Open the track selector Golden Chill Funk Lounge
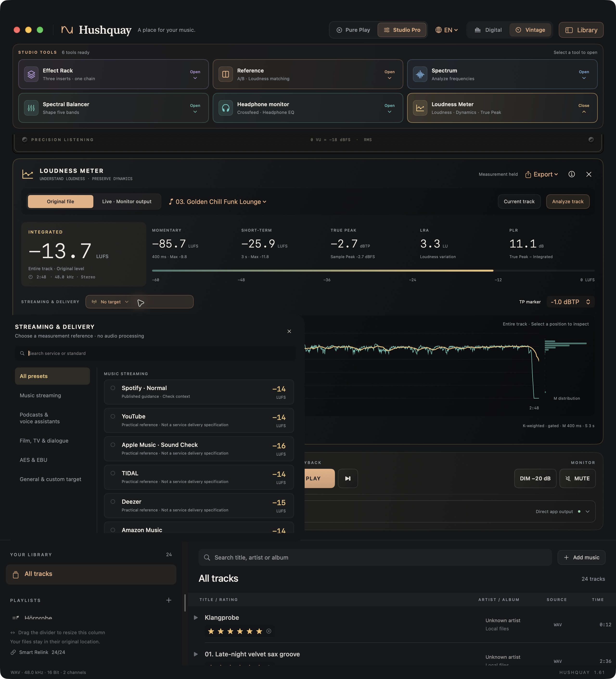The height and width of the screenshot is (679, 616). pos(218,201)
